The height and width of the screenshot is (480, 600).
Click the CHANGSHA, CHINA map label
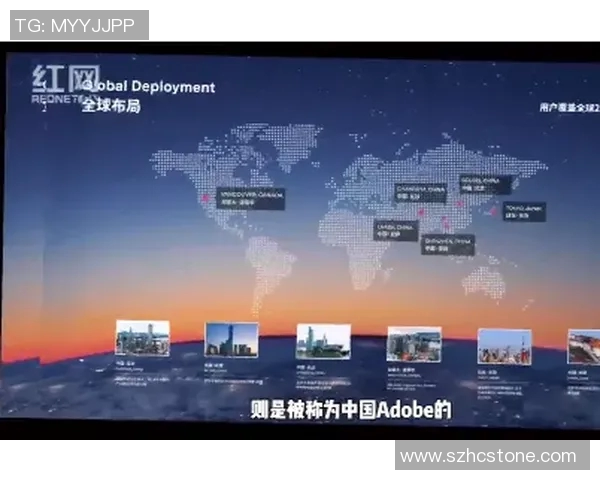[x=421, y=193]
